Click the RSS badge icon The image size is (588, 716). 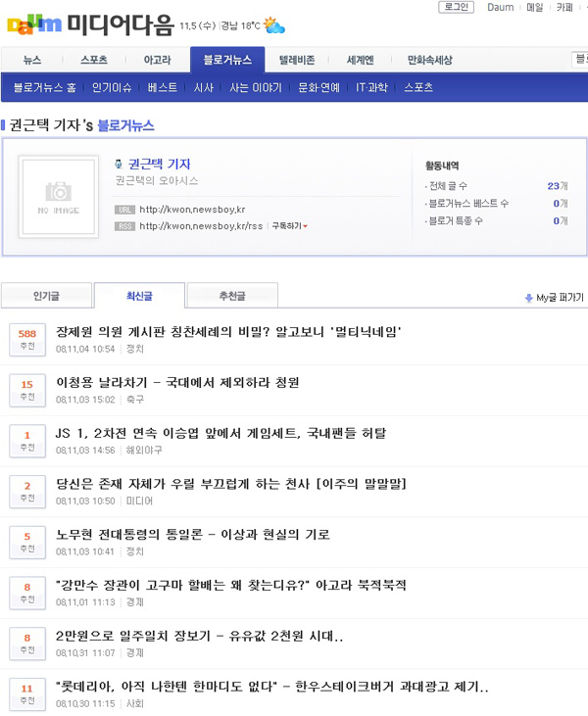click(x=124, y=226)
